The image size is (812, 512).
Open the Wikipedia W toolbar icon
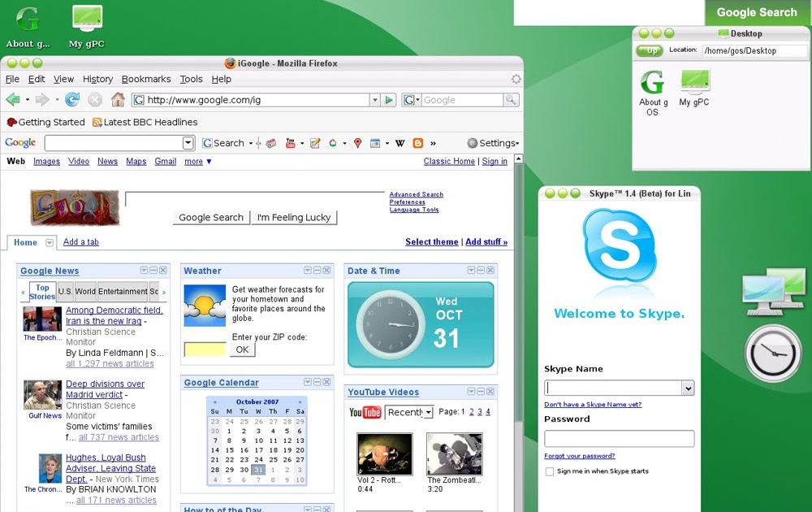tap(400, 143)
